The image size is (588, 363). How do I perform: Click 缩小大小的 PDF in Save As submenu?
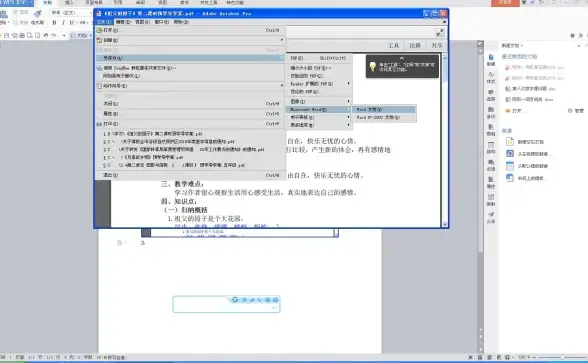tap(319, 68)
